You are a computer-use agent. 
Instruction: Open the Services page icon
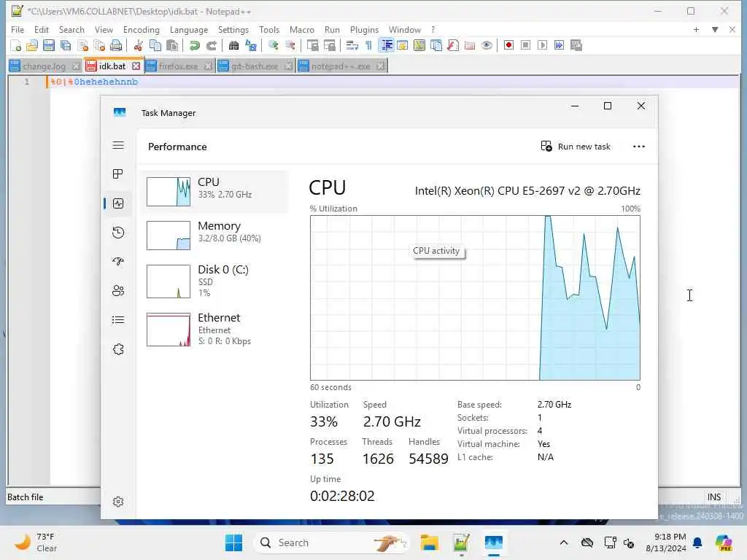click(118, 349)
